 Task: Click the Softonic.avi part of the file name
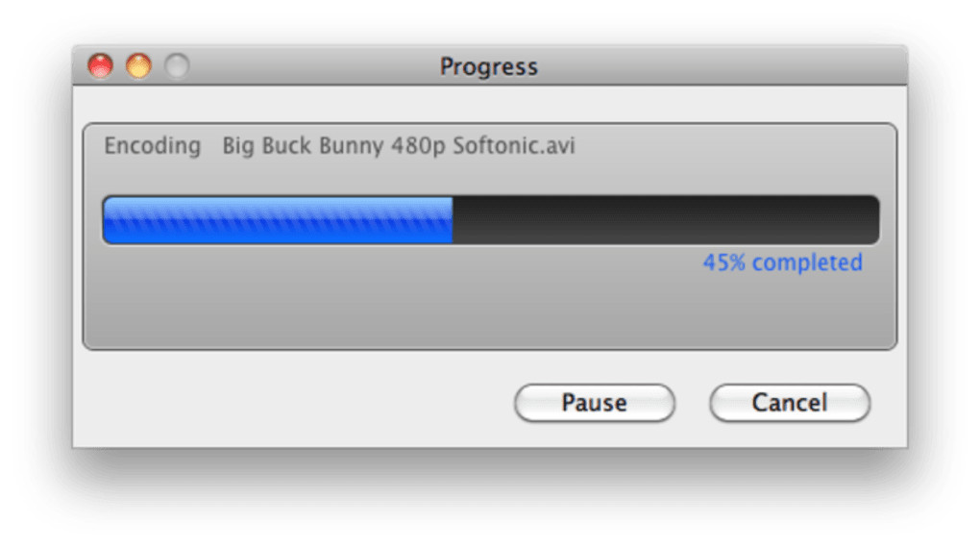[x=514, y=146]
